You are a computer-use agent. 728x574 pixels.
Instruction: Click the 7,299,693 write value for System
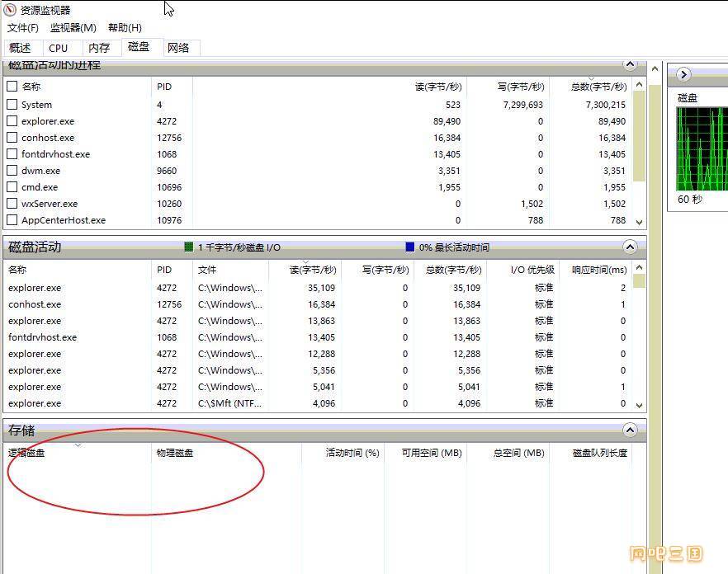point(522,105)
